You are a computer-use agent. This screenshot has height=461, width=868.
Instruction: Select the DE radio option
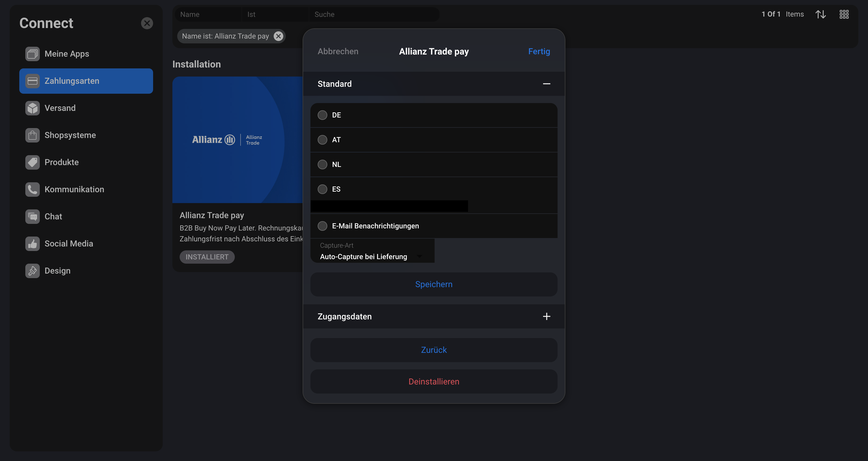tap(322, 115)
